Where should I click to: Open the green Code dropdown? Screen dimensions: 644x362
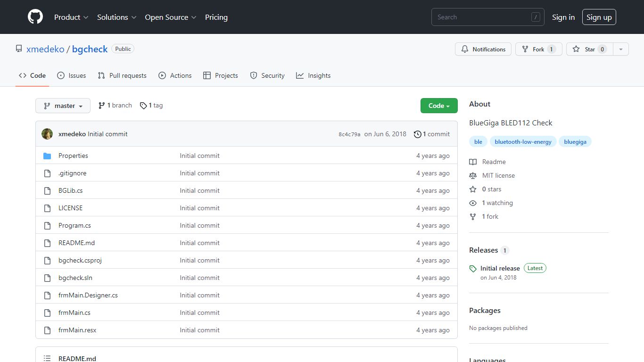(439, 106)
